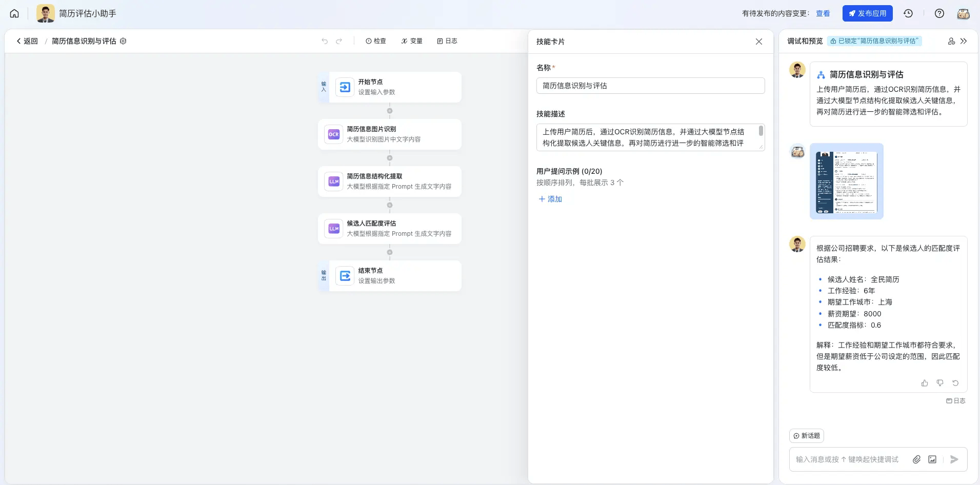Viewport: 980px width, 485px height.
Task: Edit the 技能描述 text area
Action: point(650,137)
